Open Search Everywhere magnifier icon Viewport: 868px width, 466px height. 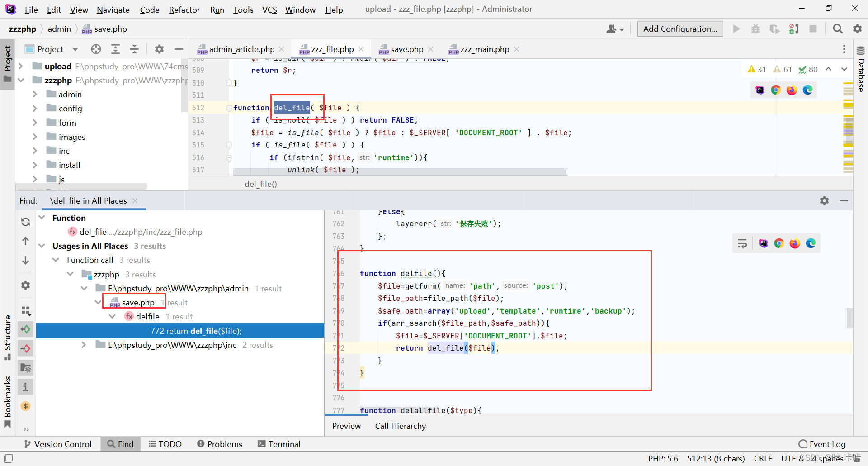click(x=838, y=29)
